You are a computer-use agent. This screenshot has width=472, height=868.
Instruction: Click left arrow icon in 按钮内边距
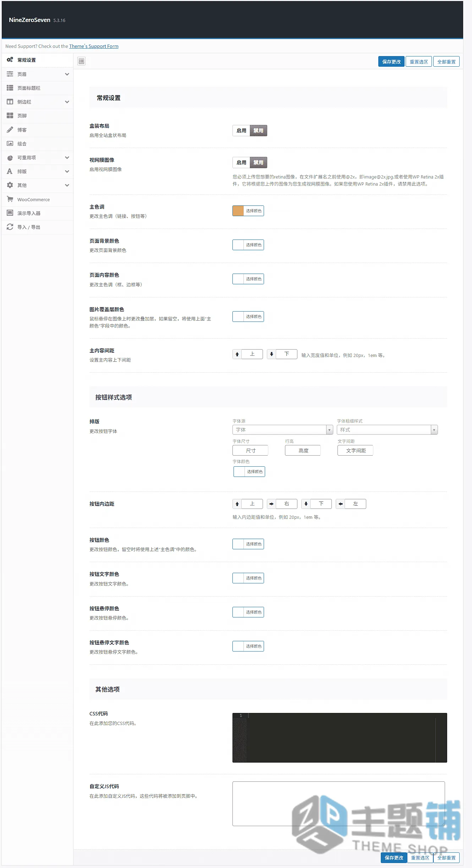point(340,504)
